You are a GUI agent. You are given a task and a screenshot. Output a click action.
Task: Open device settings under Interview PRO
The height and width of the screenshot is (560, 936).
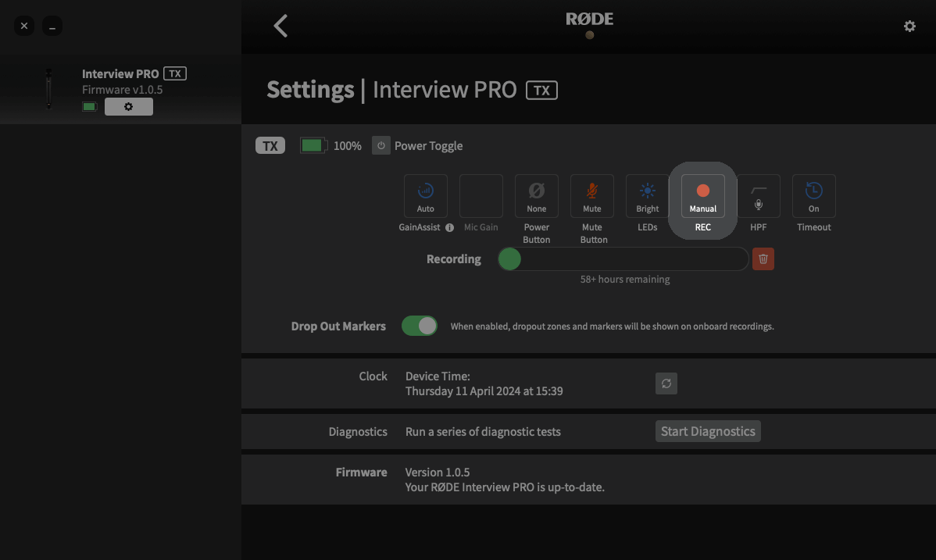click(x=128, y=106)
